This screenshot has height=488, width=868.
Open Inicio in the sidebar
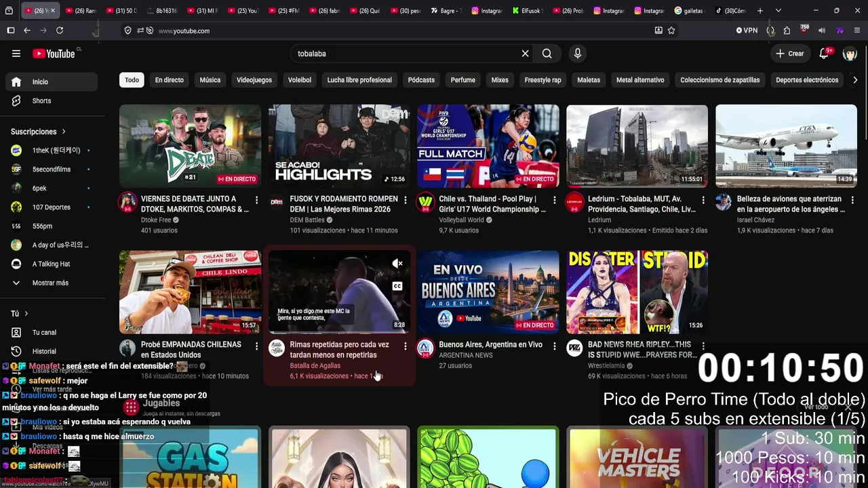coord(51,81)
